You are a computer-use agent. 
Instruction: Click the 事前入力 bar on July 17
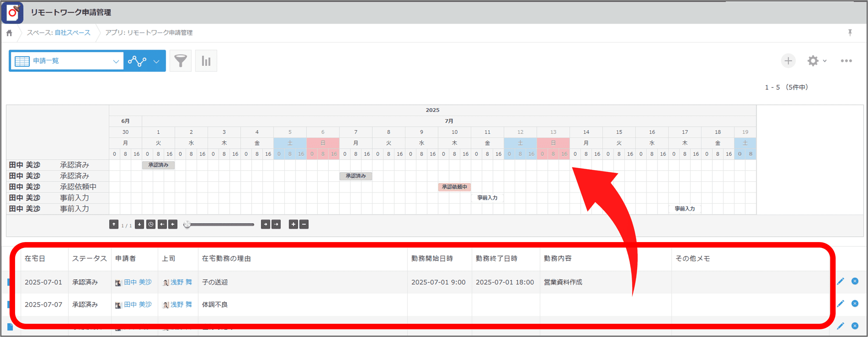[x=685, y=209]
